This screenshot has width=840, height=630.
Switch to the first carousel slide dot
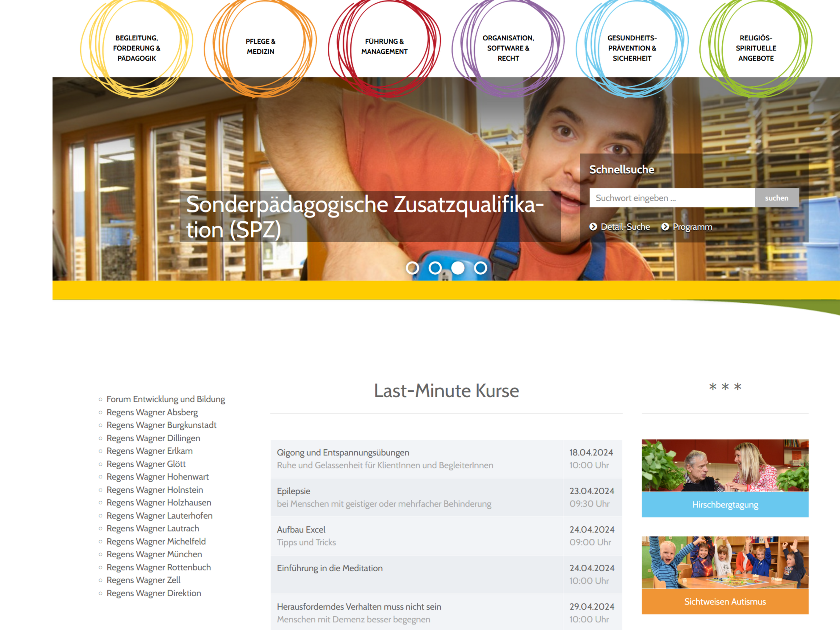coord(413,268)
